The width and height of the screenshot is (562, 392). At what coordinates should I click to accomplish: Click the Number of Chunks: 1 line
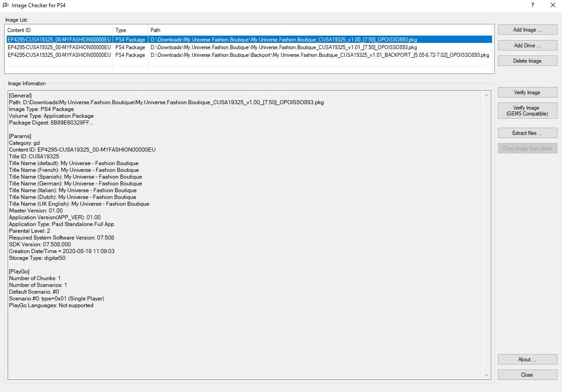pyautogui.click(x=35, y=278)
